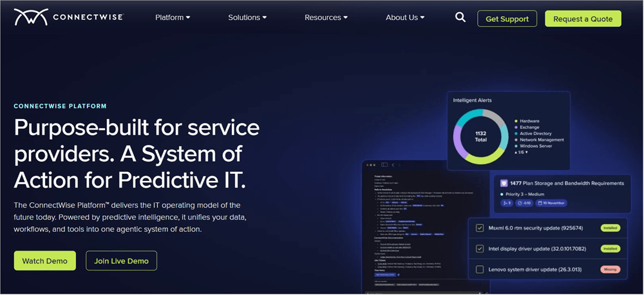Click the Exchange legend color dot
The height and width of the screenshot is (295, 644).
click(x=516, y=128)
